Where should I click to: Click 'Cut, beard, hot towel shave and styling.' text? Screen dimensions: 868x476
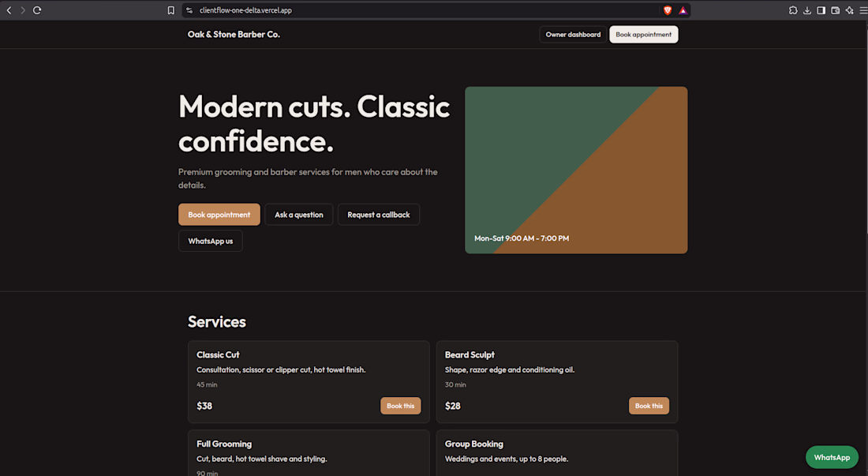click(262, 459)
